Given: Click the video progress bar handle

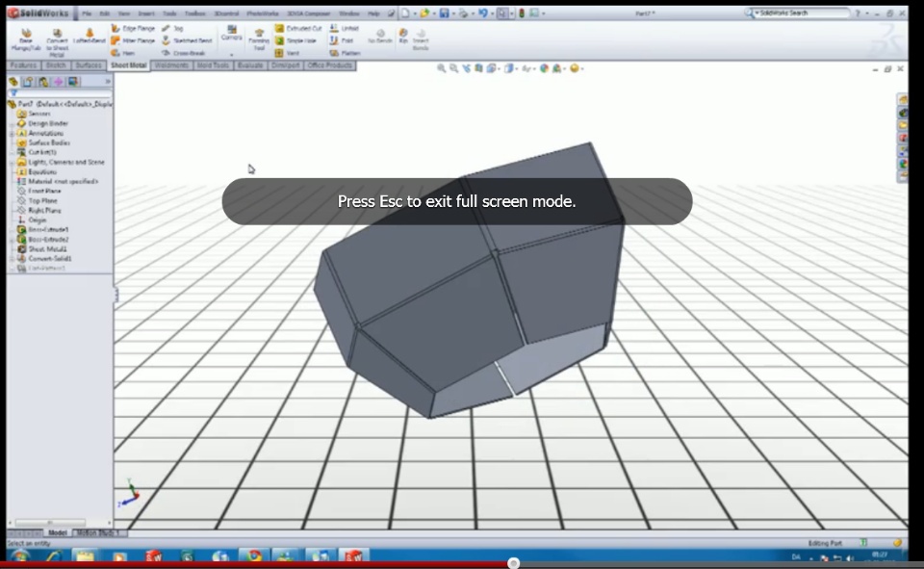Looking at the screenshot, I should (513, 563).
